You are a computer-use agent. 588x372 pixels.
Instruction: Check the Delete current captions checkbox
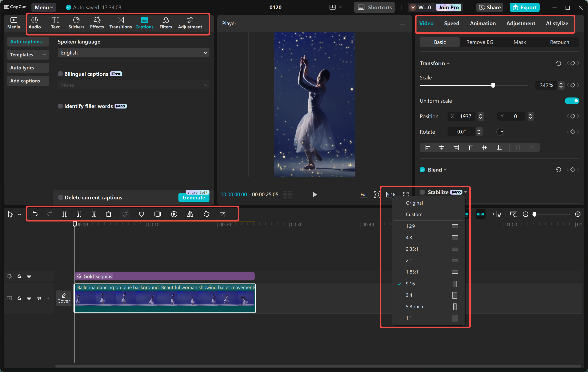pos(61,197)
